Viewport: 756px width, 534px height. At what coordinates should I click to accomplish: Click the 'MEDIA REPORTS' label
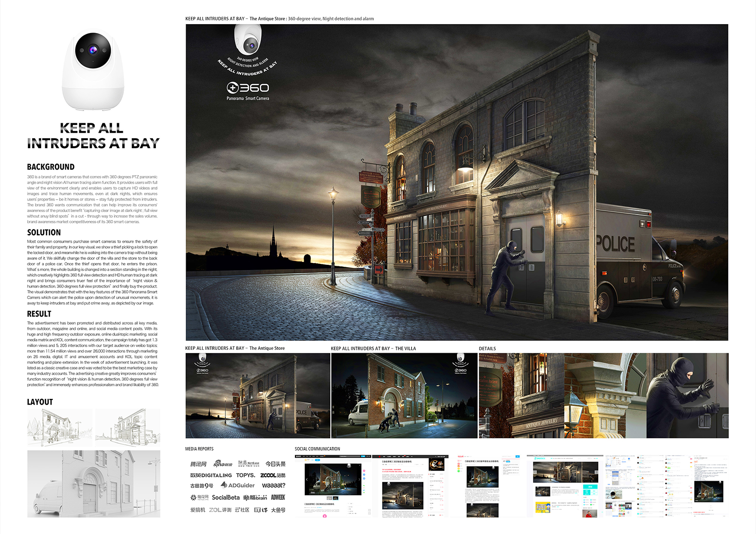[x=199, y=449]
